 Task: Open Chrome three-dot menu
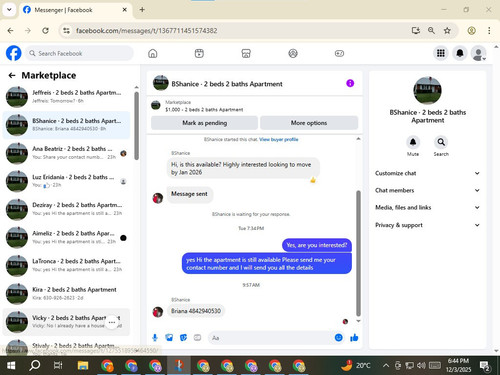pyautogui.click(x=489, y=31)
